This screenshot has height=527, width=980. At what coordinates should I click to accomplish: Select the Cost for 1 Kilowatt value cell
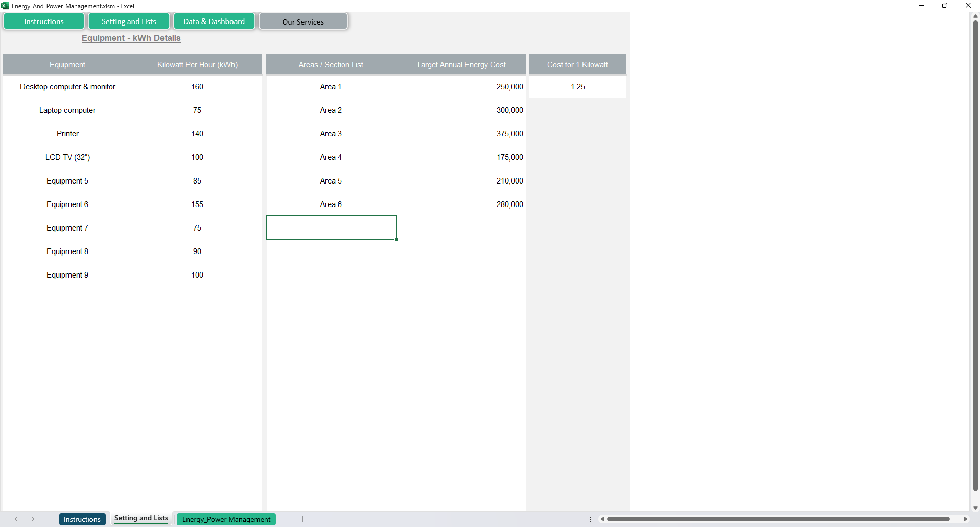[577, 87]
